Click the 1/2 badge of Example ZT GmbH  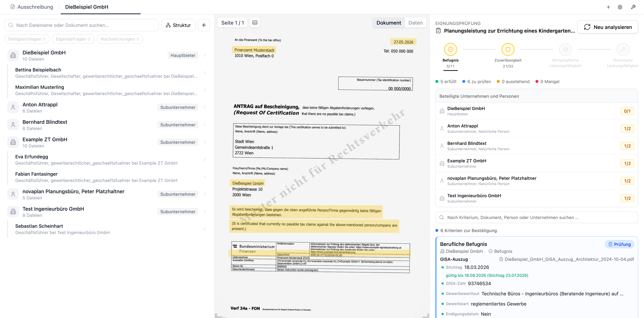pyautogui.click(x=627, y=163)
